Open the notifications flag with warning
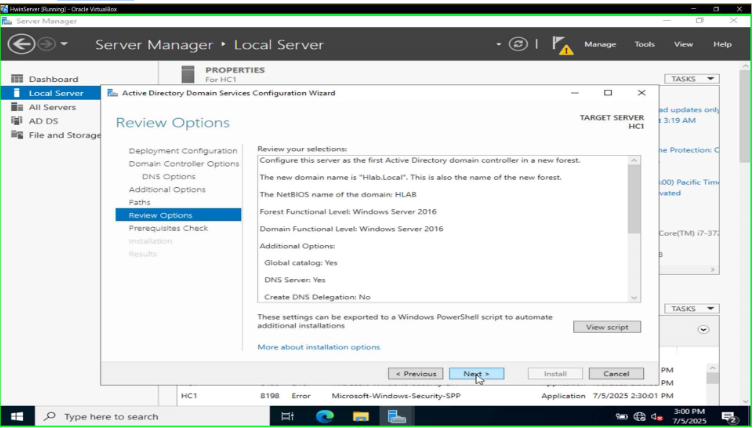This screenshot has height=428, width=754. tap(562, 45)
